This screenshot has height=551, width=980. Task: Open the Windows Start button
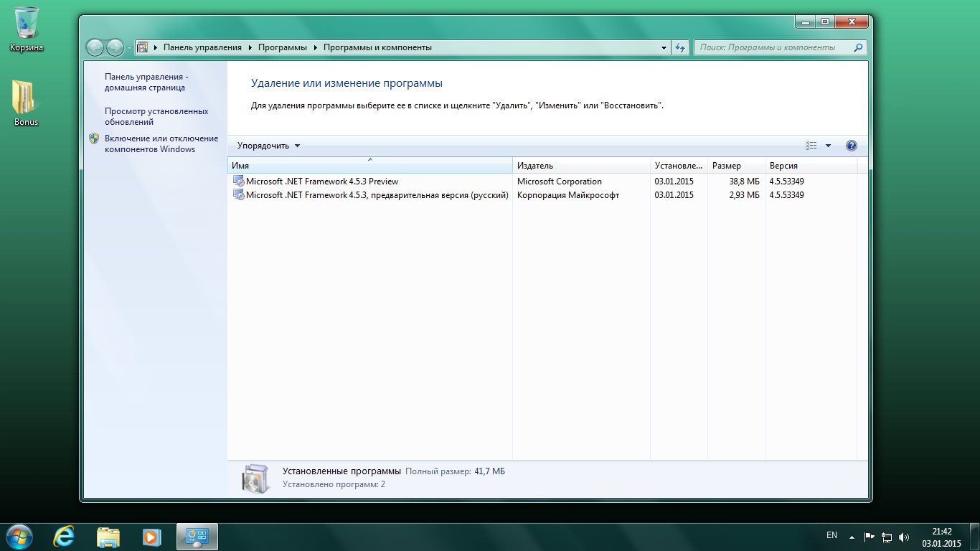click(19, 537)
